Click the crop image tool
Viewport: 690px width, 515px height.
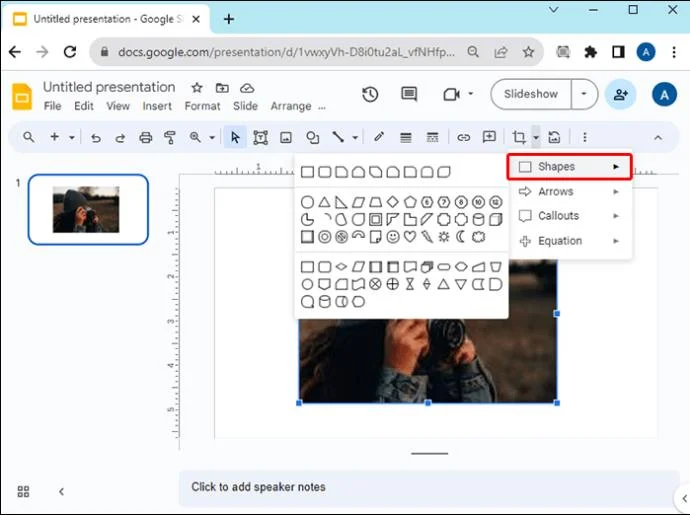point(518,137)
